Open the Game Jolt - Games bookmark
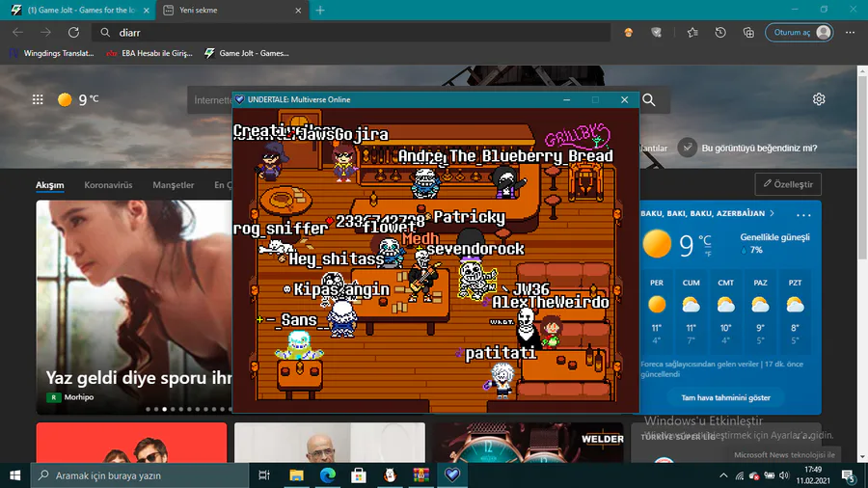Image resolution: width=868 pixels, height=488 pixels. pos(247,53)
